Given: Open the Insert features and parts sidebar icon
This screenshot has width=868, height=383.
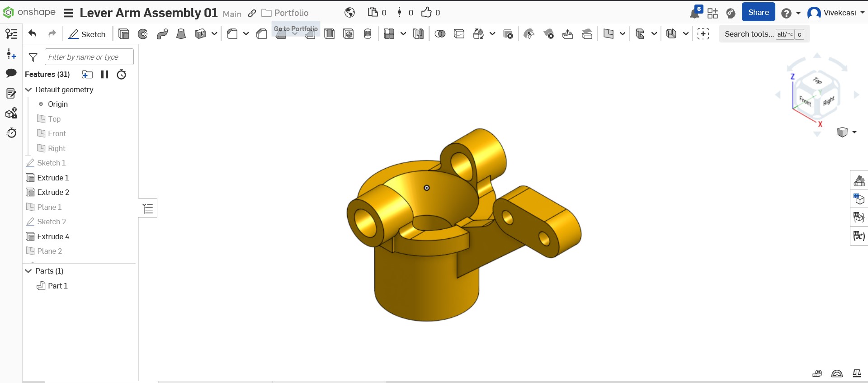Looking at the screenshot, I should [x=11, y=54].
